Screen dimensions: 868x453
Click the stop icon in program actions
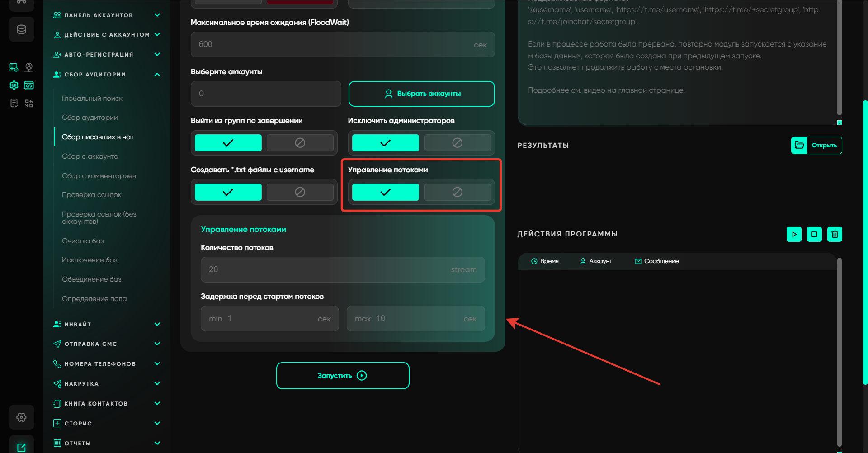(814, 234)
